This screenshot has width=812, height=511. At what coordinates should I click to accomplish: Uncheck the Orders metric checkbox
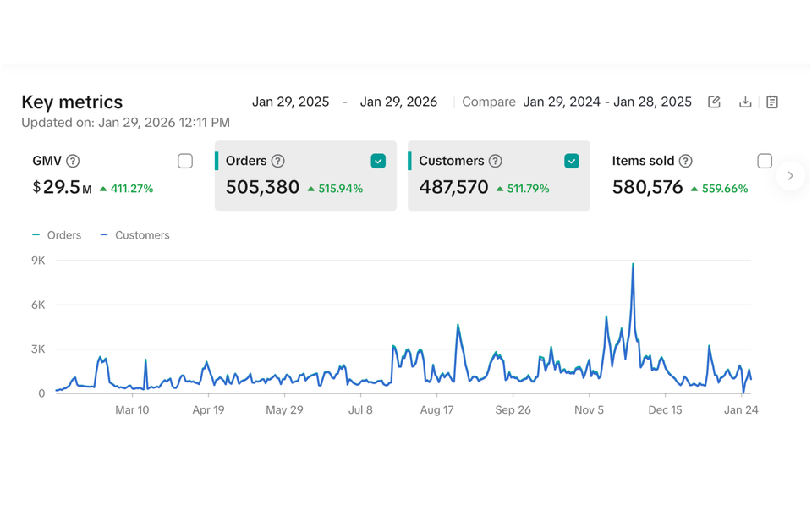pos(378,161)
